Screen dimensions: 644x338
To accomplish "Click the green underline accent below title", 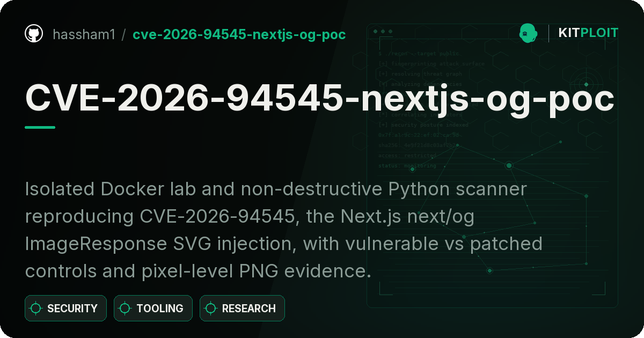I will coord(40,127).
